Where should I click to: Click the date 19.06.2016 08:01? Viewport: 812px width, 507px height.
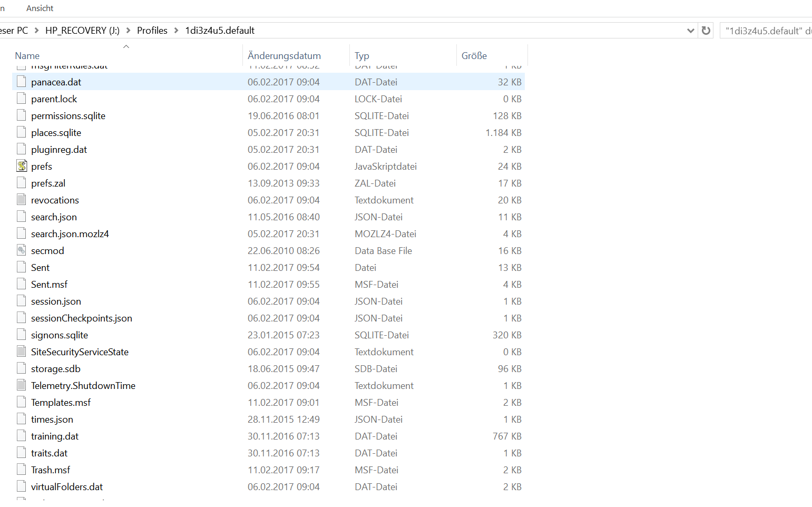[283, 116]
